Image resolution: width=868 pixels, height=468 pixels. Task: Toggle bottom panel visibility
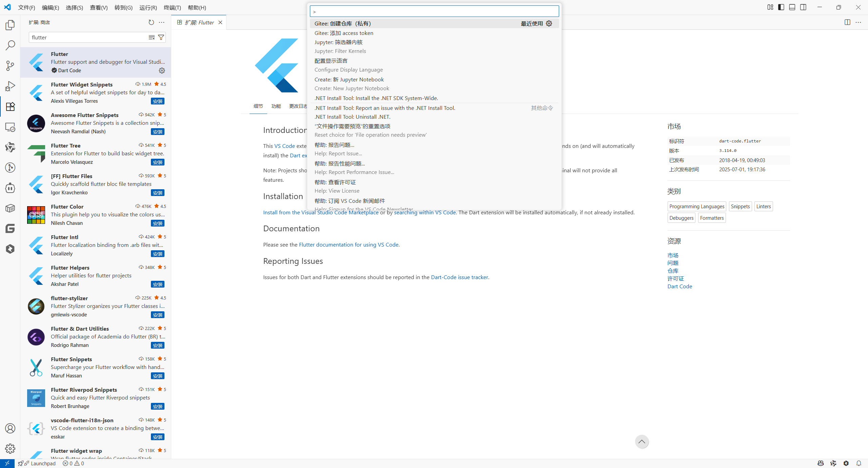point(792,7)
